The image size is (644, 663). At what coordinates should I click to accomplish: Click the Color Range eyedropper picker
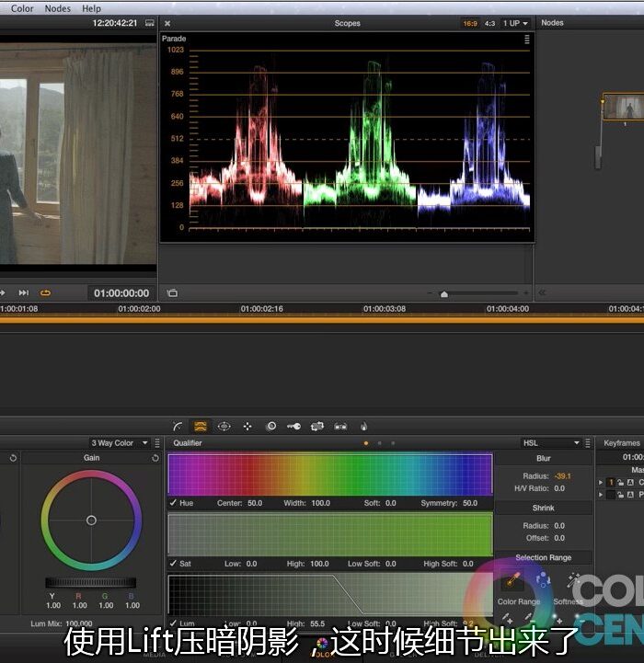(511, 583)
